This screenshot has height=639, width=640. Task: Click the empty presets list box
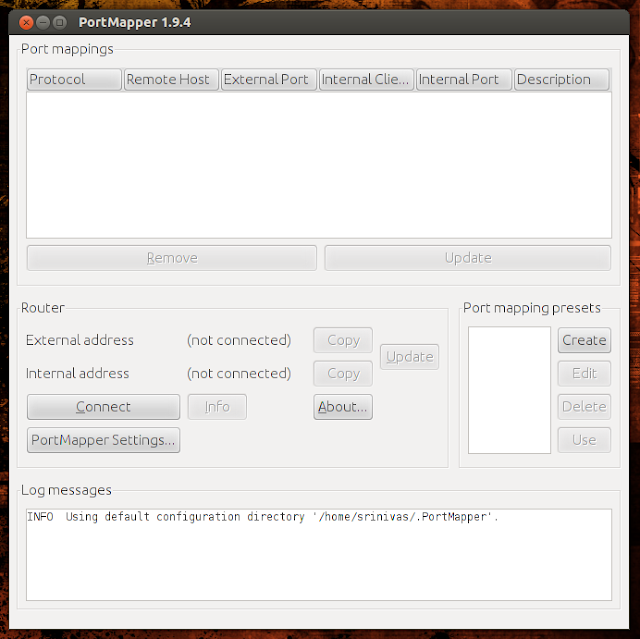click(x=509, y=390)
